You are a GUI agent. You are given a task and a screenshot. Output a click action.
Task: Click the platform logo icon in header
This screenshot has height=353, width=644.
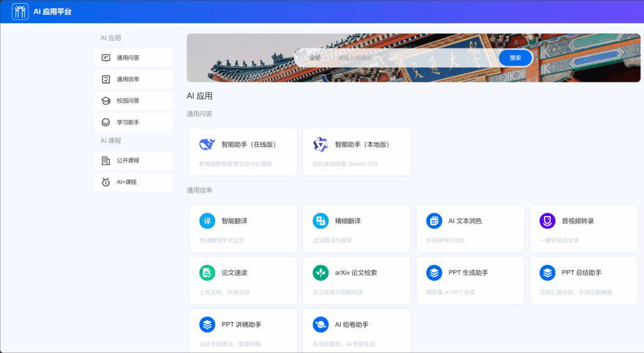pyautogui.click(x=20, y=11)
